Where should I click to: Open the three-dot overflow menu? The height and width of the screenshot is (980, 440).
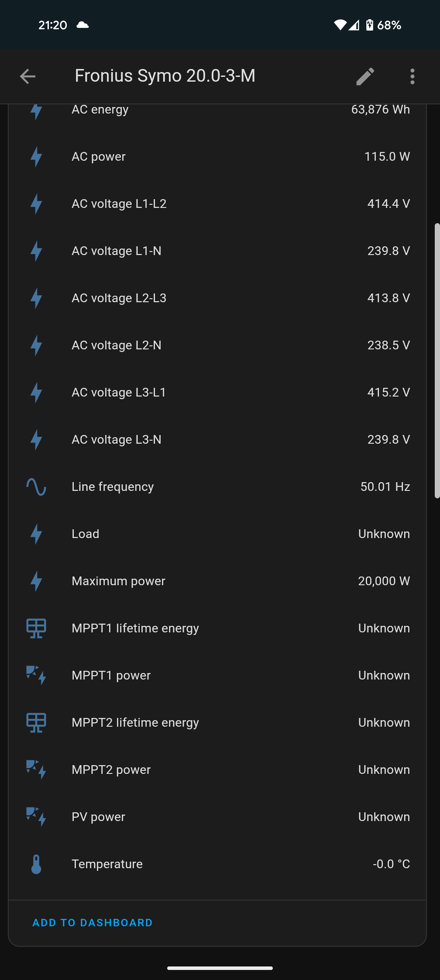(412, 76)
